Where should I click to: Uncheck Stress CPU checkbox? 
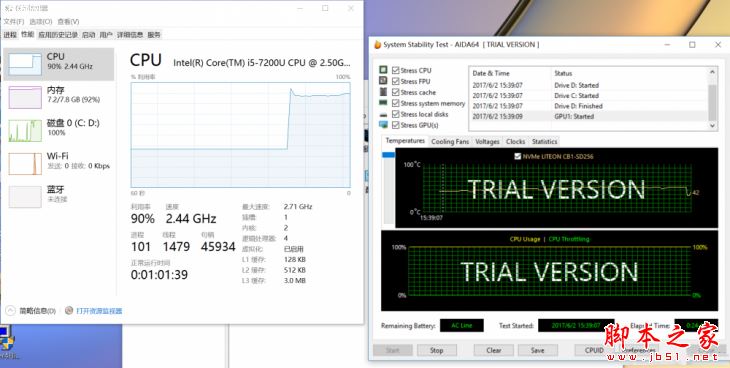click(396, 70)
